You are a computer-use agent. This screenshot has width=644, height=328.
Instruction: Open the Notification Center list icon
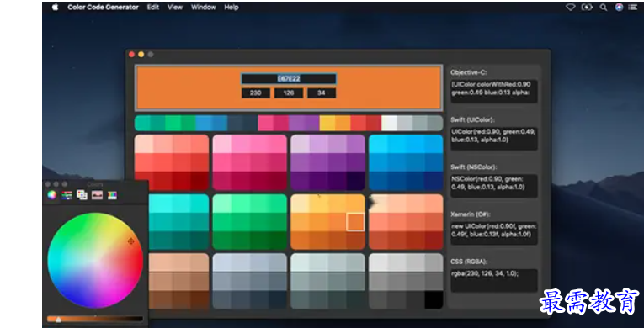[632, 7]
